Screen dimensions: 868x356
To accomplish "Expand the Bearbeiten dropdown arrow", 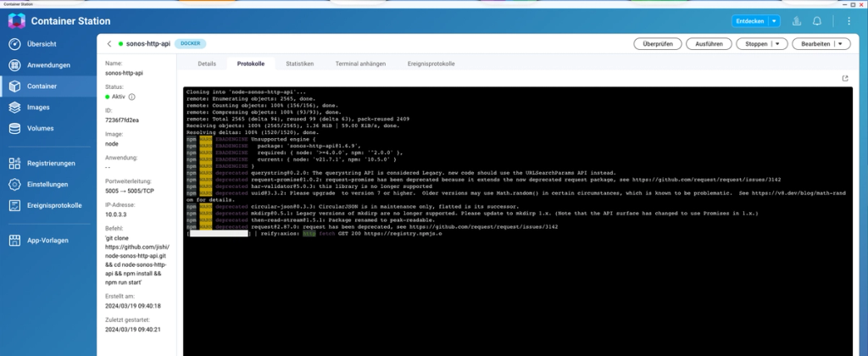I will pos(842,44).
